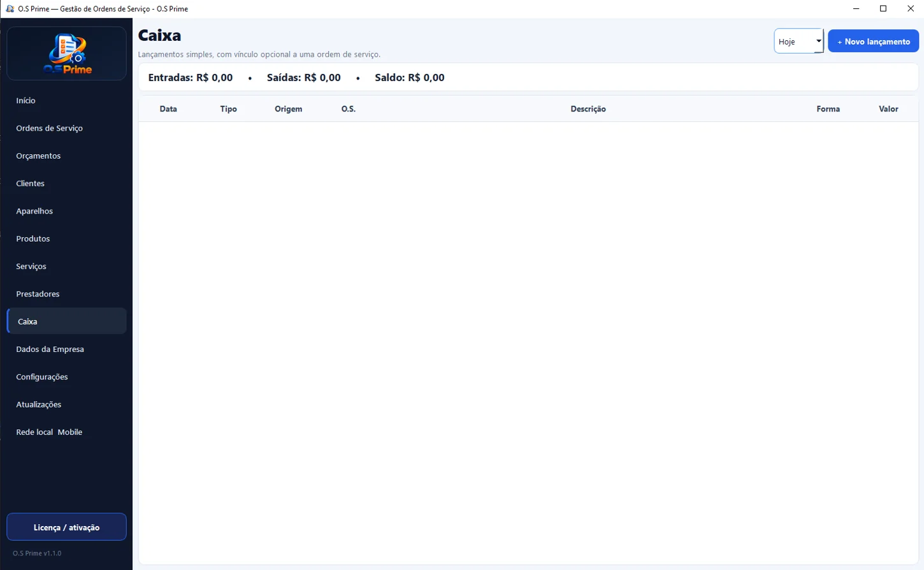This screenshot has height=570, width=924.
Task: Click the Caixa page heading
Action: click(x=159, y=36)
